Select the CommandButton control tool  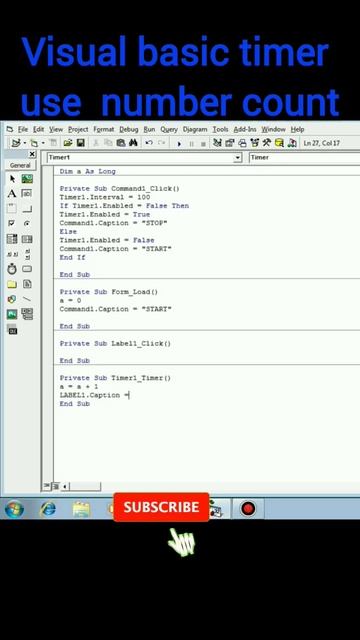coord(27,209)
